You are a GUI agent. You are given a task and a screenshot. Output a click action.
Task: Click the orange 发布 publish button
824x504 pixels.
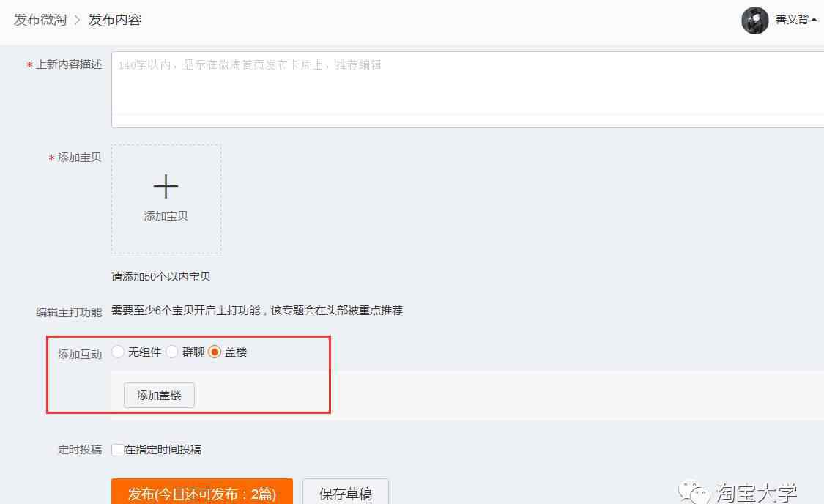pyautogui.click(x=202, y=492)
